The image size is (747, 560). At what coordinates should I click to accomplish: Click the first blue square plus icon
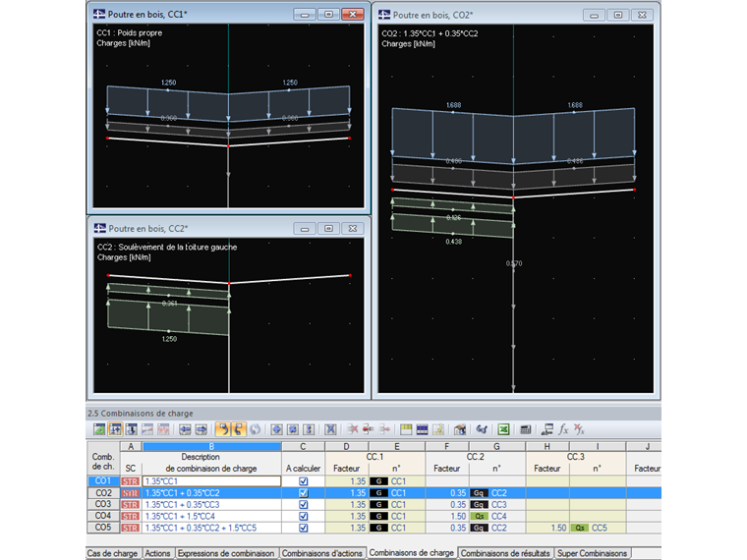276,429
